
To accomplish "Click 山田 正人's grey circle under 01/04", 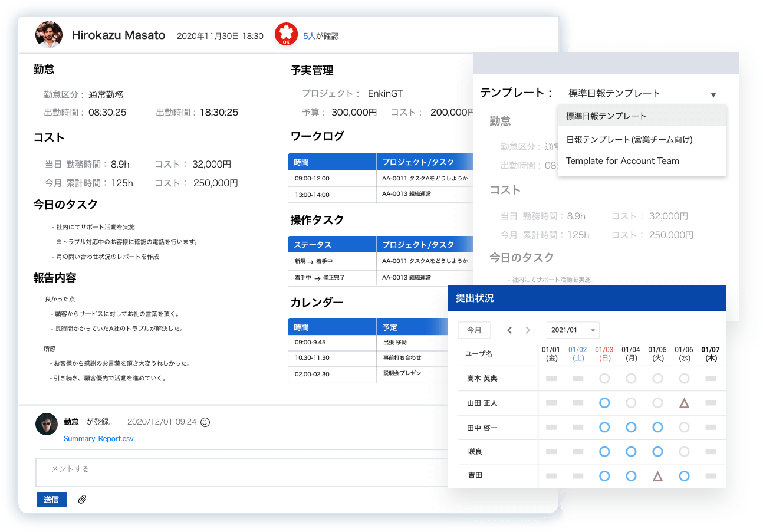I will click(x=631, y=403).
